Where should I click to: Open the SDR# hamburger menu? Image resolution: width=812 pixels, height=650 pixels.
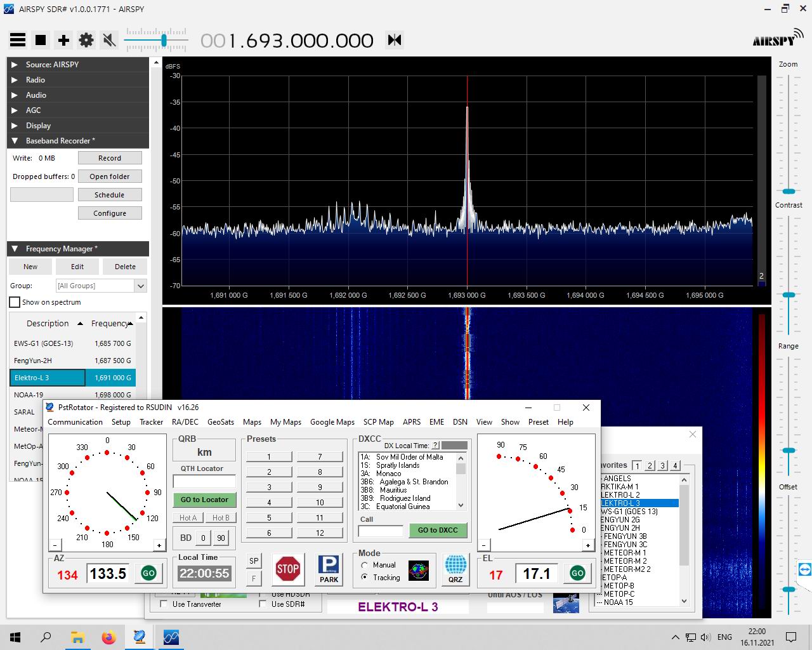18,40
